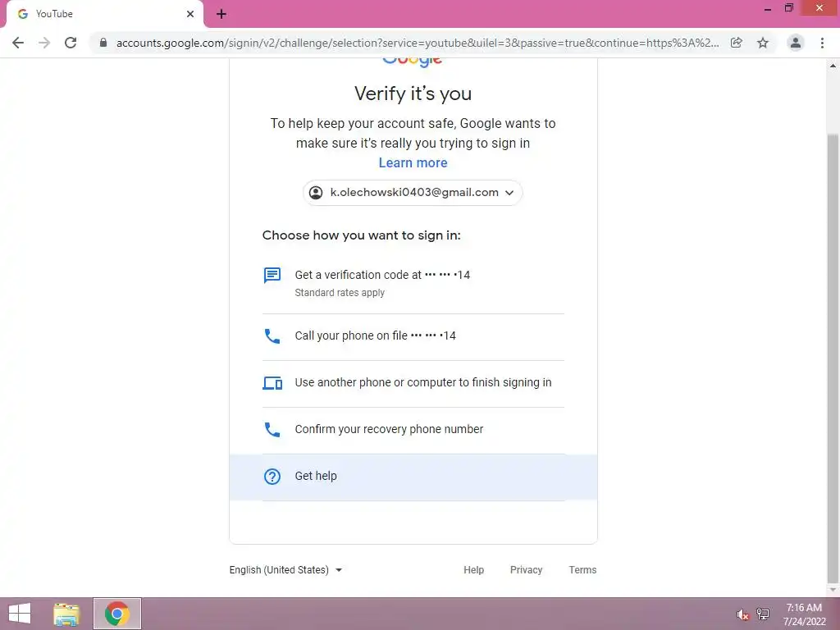Click the Standard rates apply text

tap(340, 293)
